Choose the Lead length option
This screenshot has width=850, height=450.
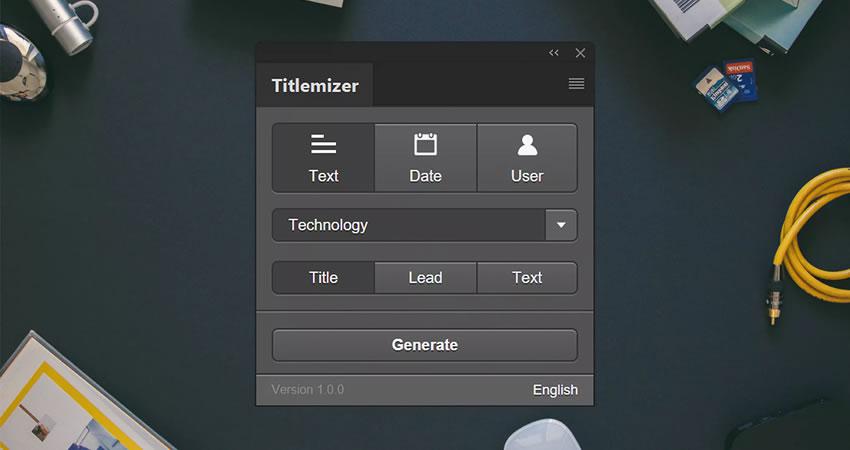pos(426,278)
